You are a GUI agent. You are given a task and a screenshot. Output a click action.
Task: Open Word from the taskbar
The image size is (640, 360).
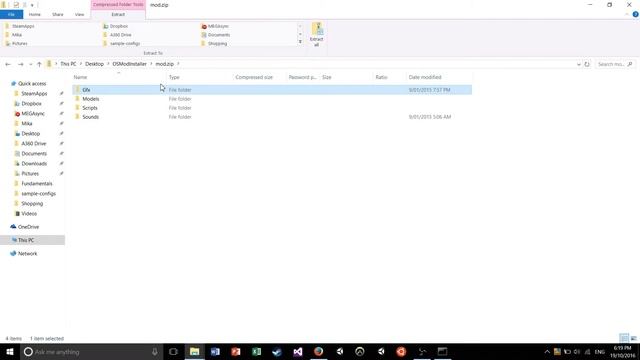[x=215, y=351]
